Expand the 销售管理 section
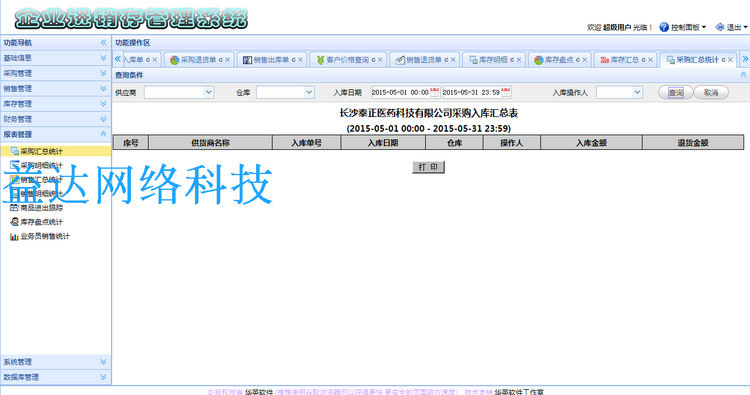This screenshot has width=750, height=395. pos(103,88)
